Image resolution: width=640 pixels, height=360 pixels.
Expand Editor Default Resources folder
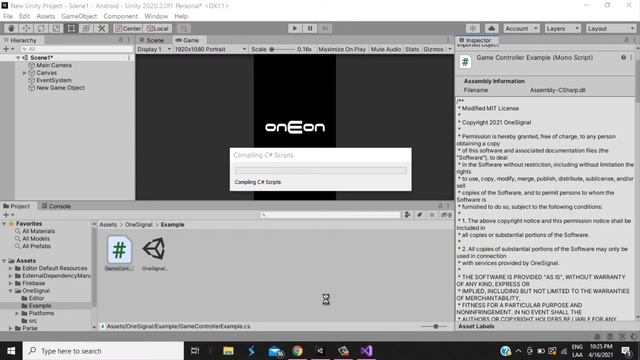point(11,268)
